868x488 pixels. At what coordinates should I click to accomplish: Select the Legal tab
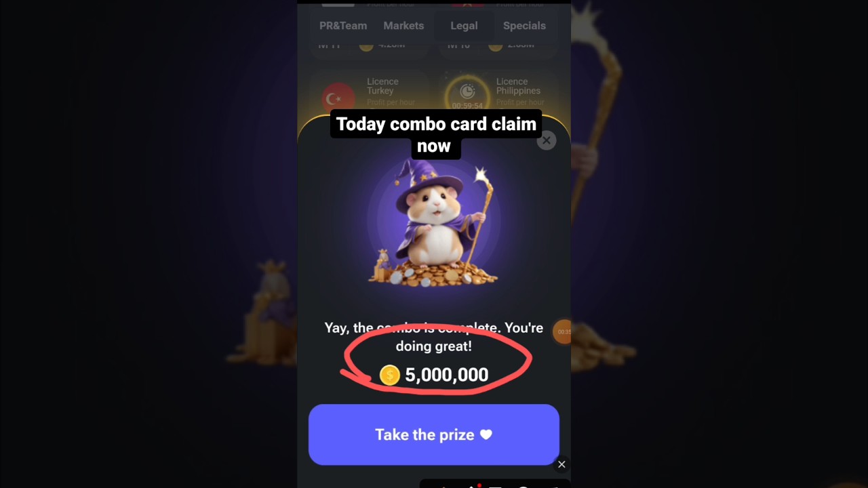(x=464, y=26)
